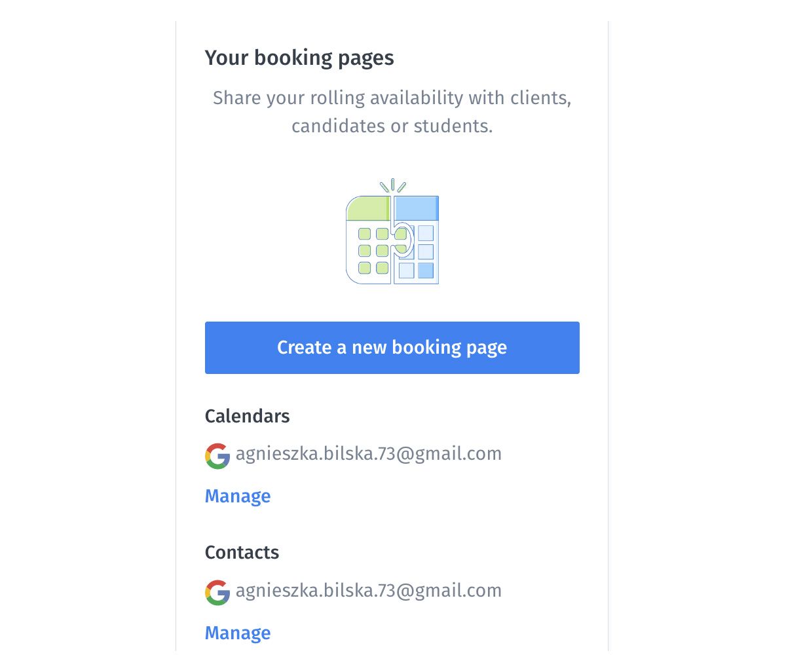Click the dark blue square in the illustration grid

[426, 270]
